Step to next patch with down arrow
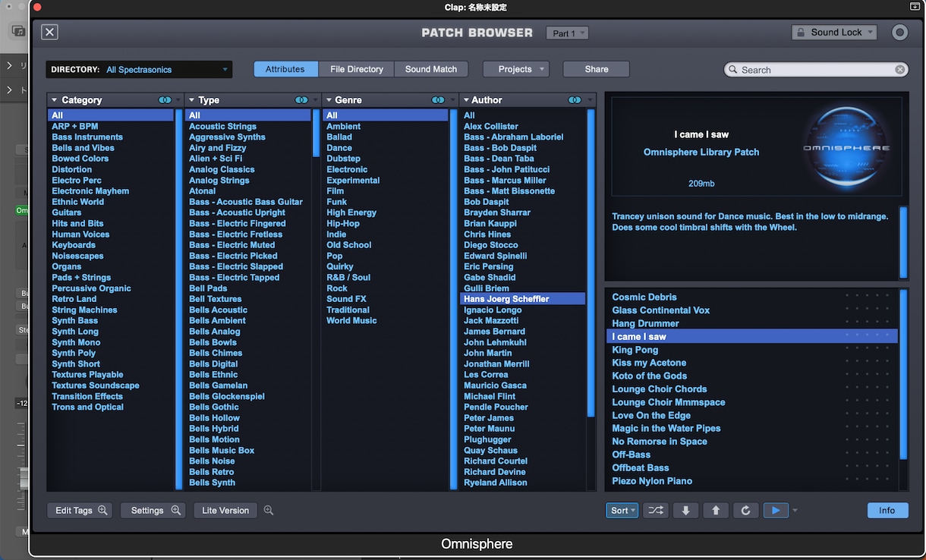 coord(685,511)
